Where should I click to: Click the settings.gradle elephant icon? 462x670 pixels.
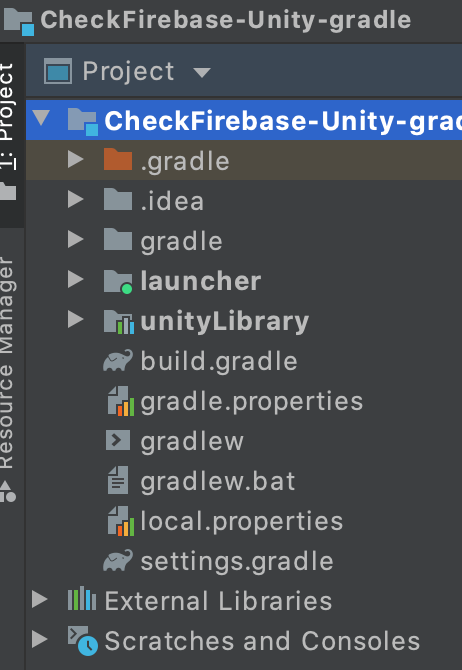click(x=118, y=561)
